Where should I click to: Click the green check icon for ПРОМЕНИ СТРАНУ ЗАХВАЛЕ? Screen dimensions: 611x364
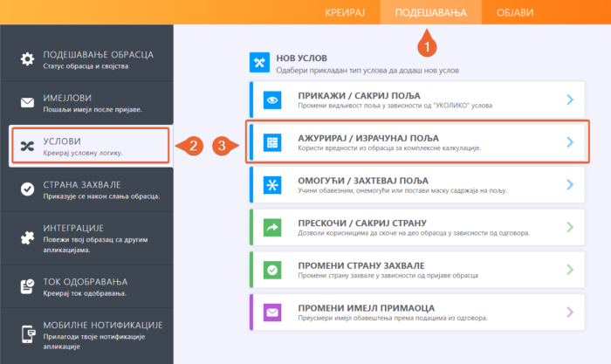pyautogui.click(x=272, y=270)
